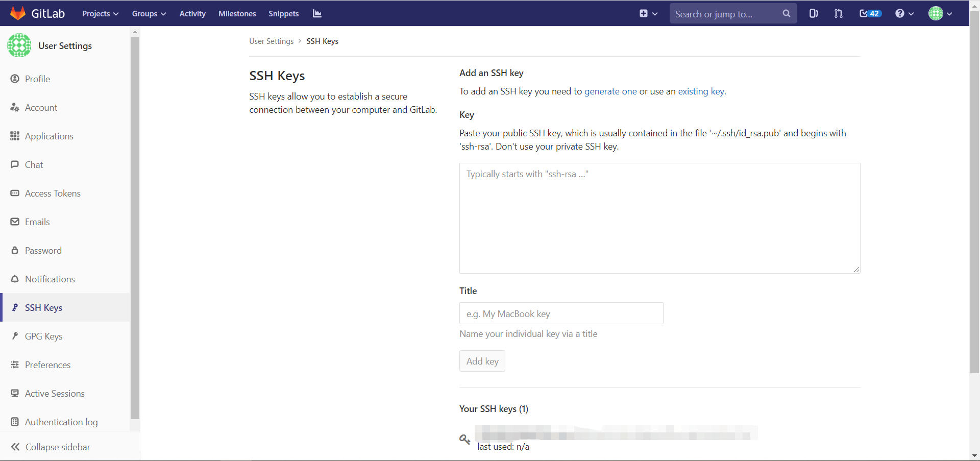Click the GPG Keys key icon
The height and width of the screenshot is (461, 980).
[15, 336]
